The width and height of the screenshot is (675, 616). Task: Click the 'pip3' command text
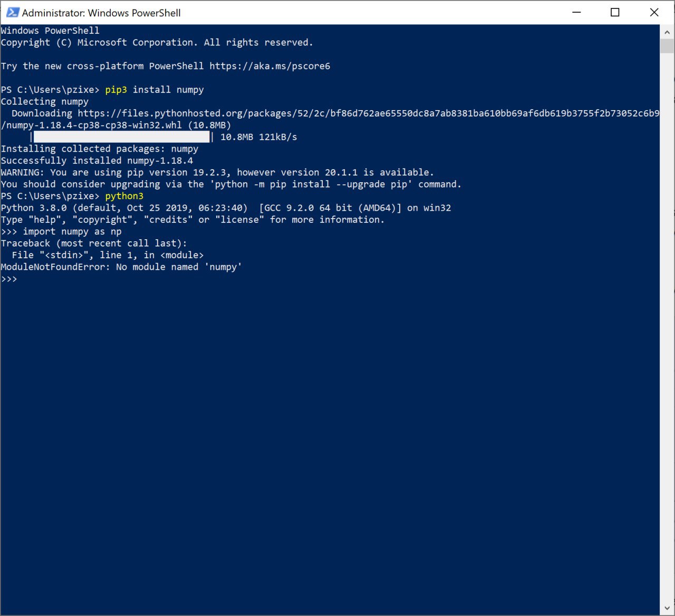pos(116,90)
